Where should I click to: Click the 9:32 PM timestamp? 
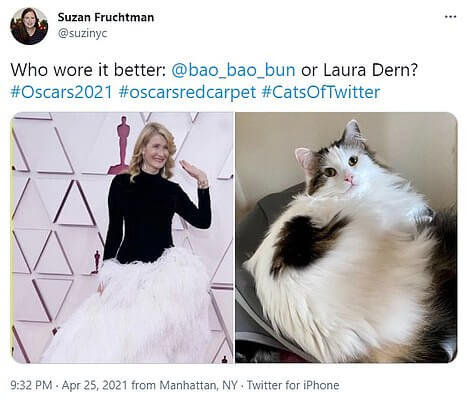click(x=31, y=385)
